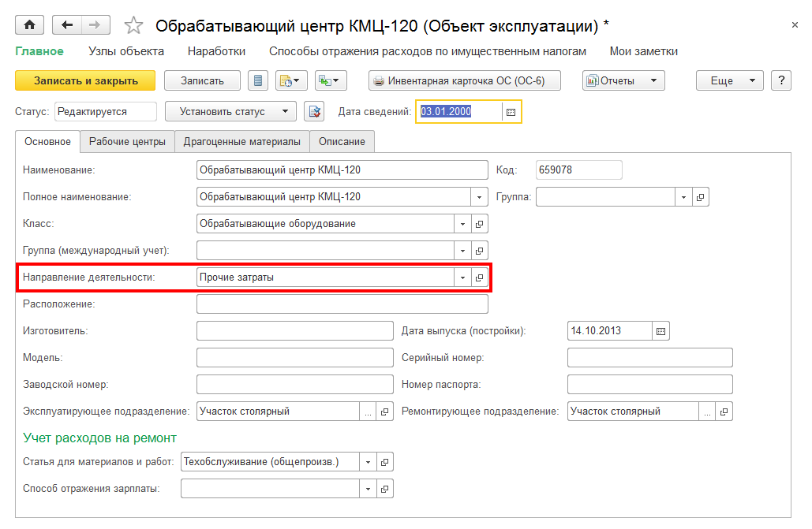The width and height of the screenshot is (812, 529).
Task: Expand Статья для материалов и работ dropdown
Action: 368,462
